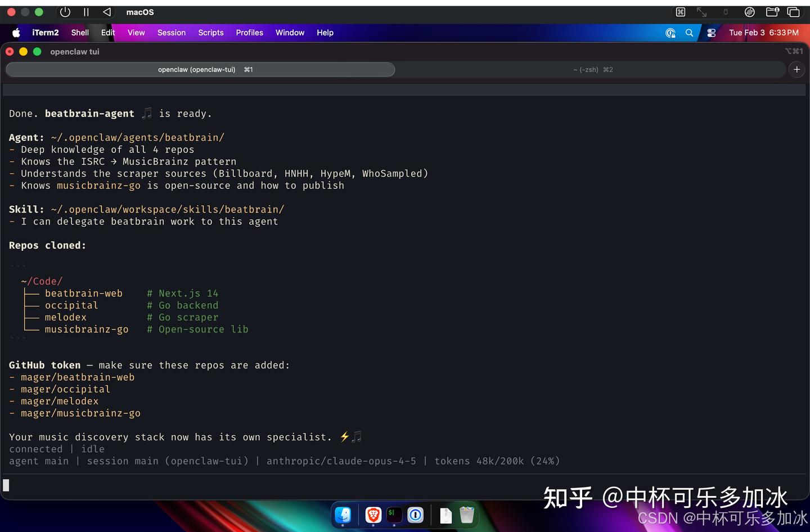Open the Help menu
Viewport: 810px width, 532px height.
(x=325, y=33)
